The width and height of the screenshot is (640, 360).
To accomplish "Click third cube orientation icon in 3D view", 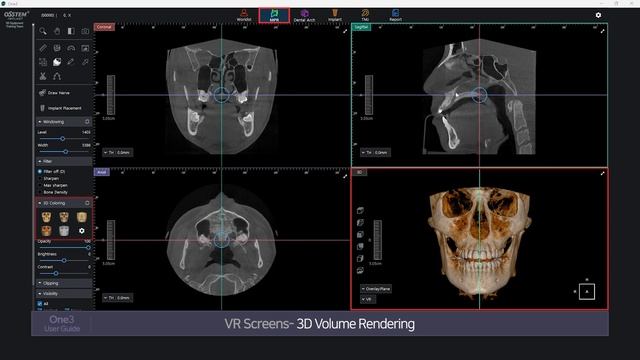I will tap(360, 234).
